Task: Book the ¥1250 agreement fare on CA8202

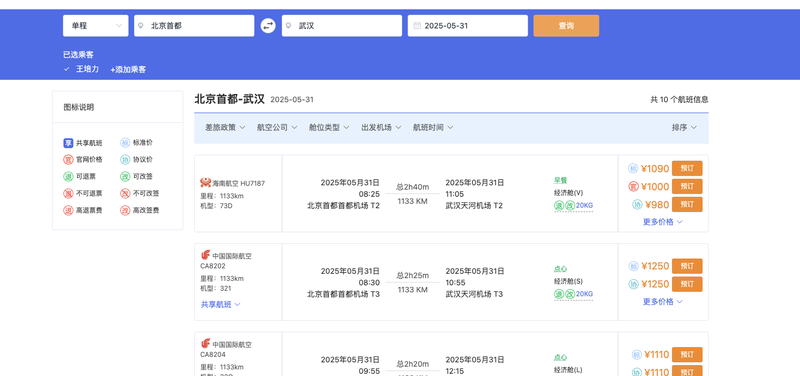Action: tap(687, 284)
